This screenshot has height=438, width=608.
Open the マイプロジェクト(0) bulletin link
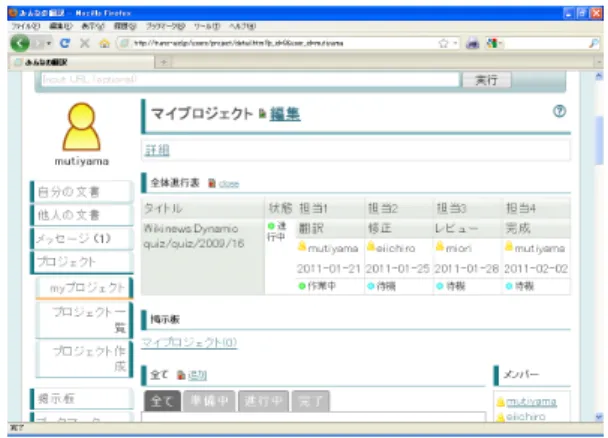(189, 343)
